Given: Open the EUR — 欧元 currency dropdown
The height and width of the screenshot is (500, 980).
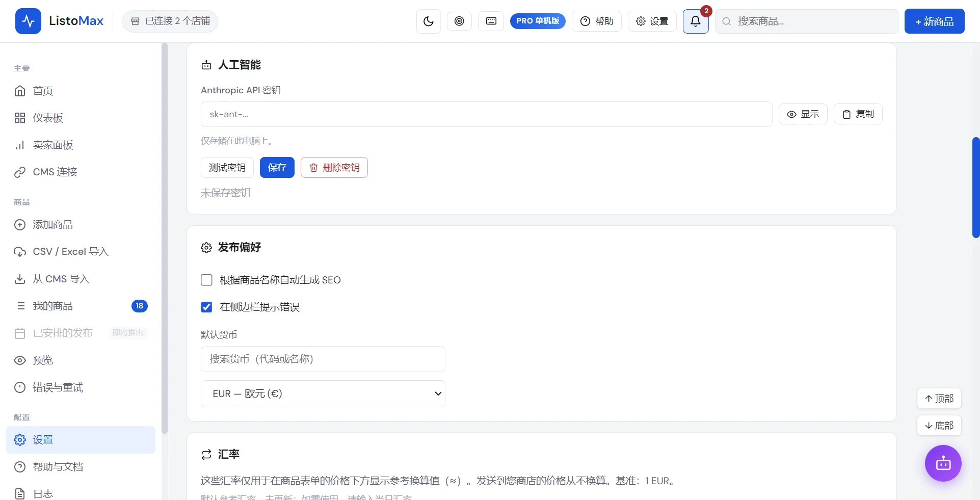Looking at the screenshot, I should coord(323,393).
